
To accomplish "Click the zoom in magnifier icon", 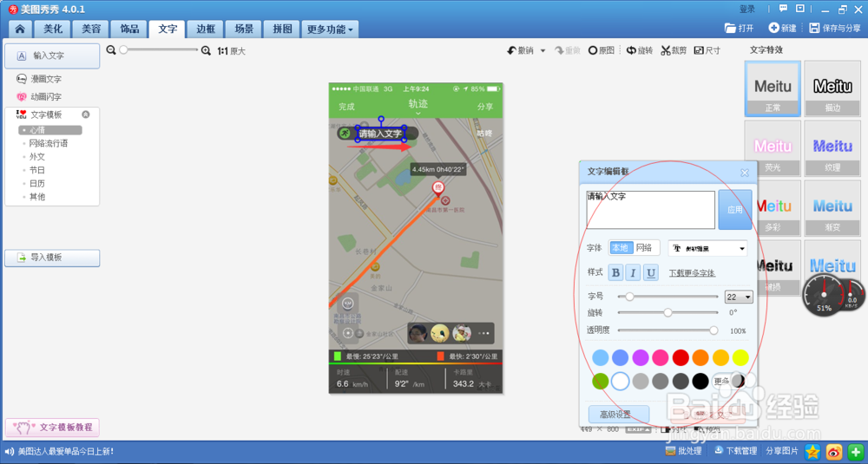I will [x=206, y=51].
